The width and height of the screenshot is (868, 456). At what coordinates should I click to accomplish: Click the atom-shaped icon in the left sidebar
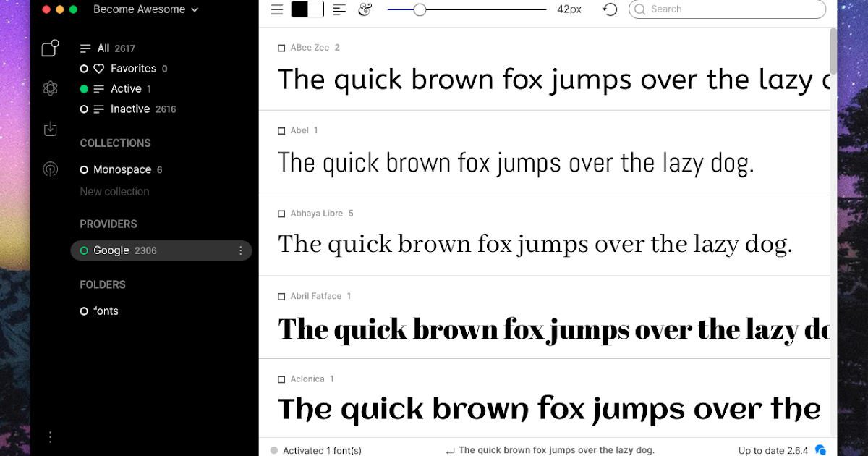(x=50, y=88)
